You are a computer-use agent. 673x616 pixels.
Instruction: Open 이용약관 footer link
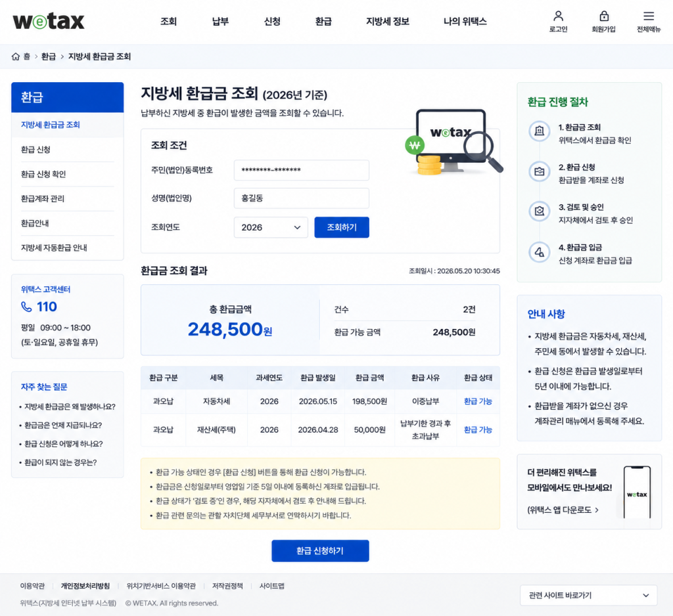32,586
